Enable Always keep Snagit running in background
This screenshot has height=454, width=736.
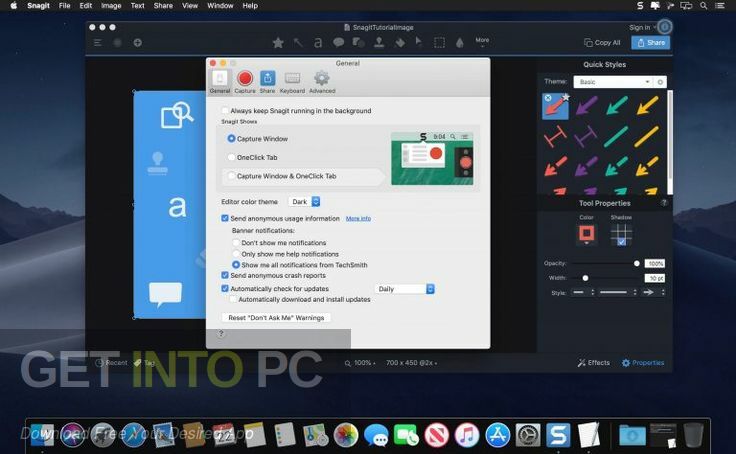click(x=225, y=111)
